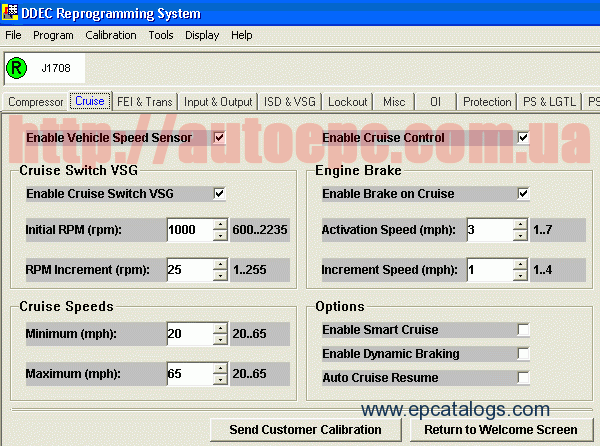Open the Input & Output tab
Image resolution: width=600 pixels, height=446 pixels.
[x=218, y=102]
